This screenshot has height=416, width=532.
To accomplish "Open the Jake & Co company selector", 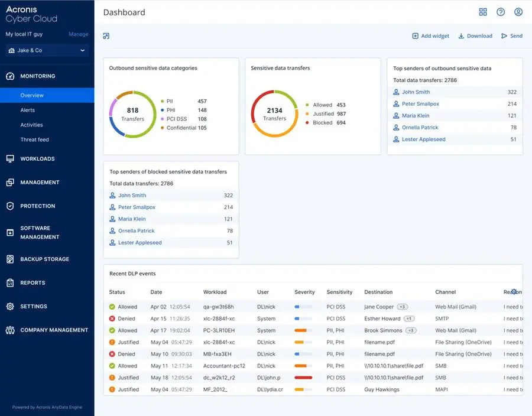I will [x=47, y=51].
